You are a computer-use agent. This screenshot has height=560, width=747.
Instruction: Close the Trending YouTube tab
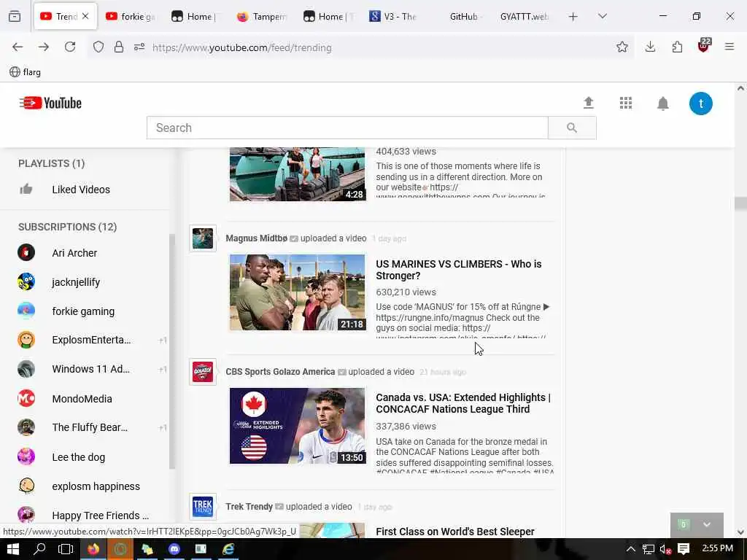click(85, 16)
